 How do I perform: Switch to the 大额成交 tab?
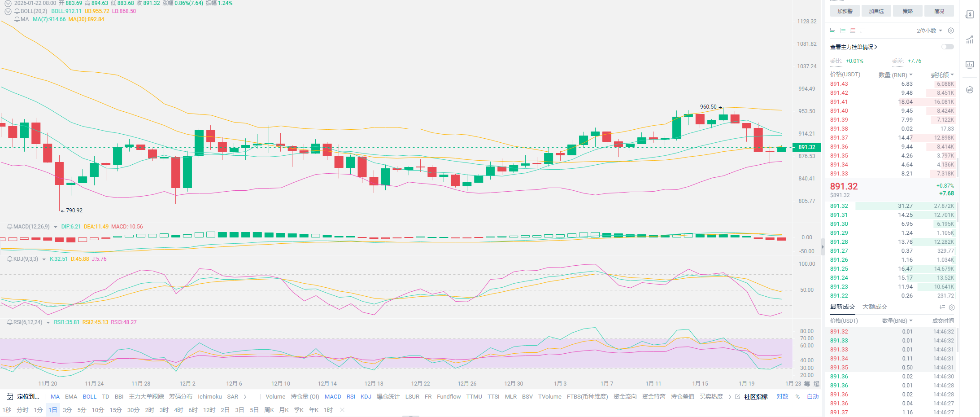[x=875, y=307]
